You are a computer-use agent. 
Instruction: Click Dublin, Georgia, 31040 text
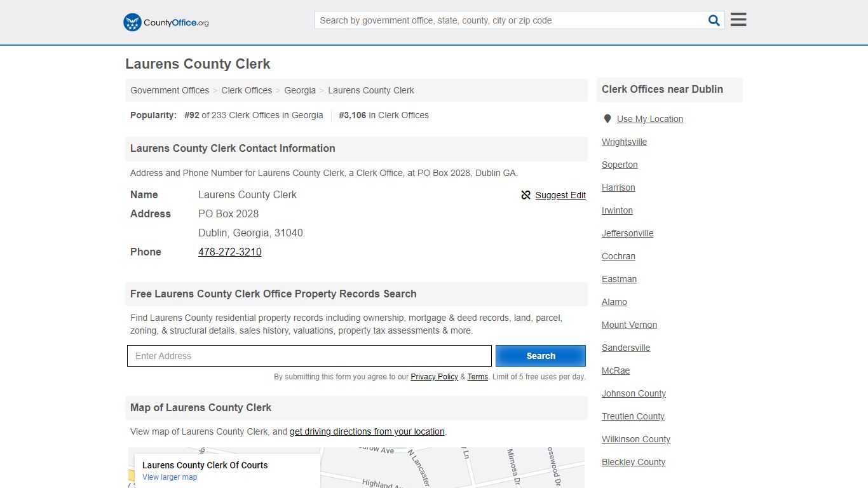click(x=250, y=233)
